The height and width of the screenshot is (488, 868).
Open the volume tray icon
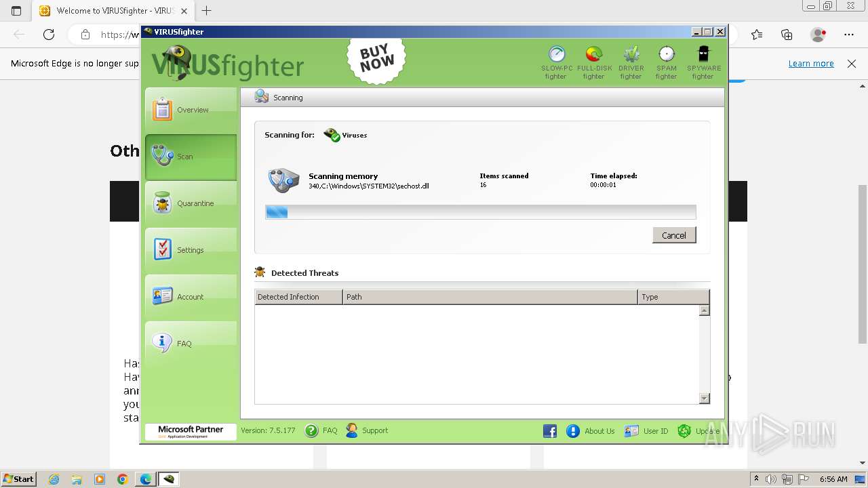point(771,479)
